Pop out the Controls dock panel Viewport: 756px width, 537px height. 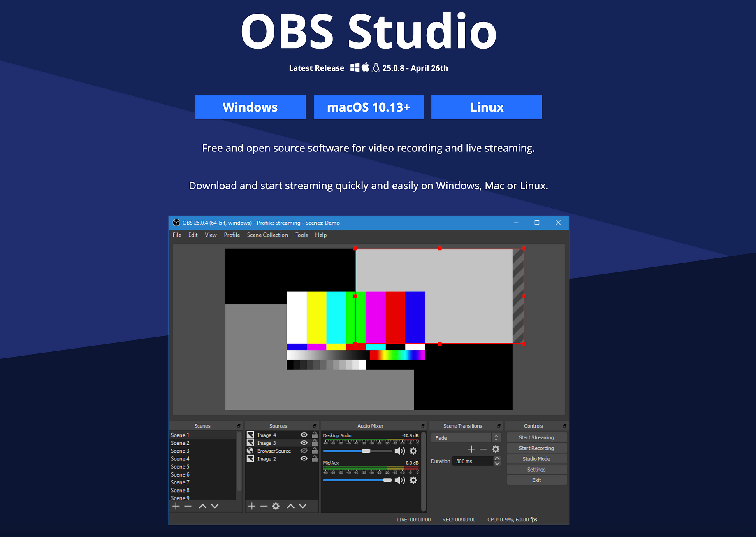(564, 426)
